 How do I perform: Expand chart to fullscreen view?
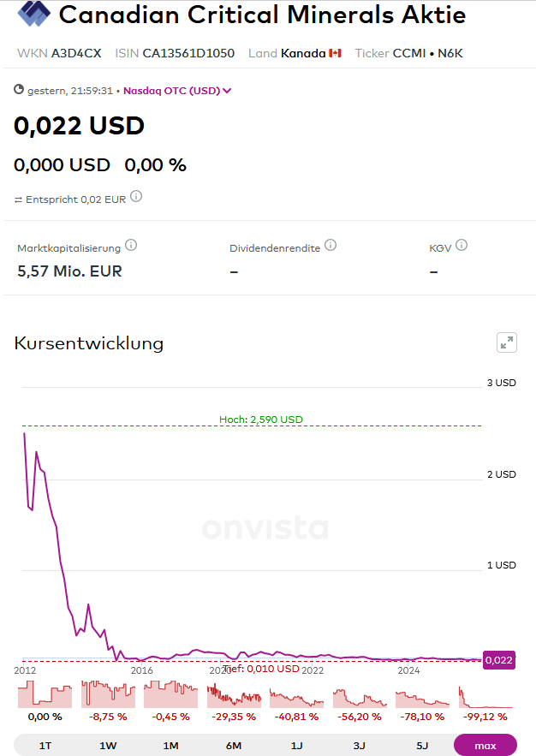(x=507, y=342)
